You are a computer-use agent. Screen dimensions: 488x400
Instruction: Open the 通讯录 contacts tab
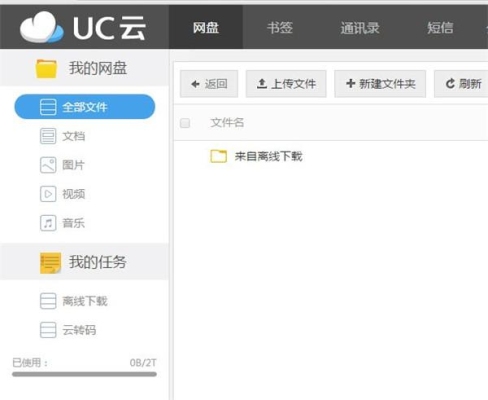point(360,27)
